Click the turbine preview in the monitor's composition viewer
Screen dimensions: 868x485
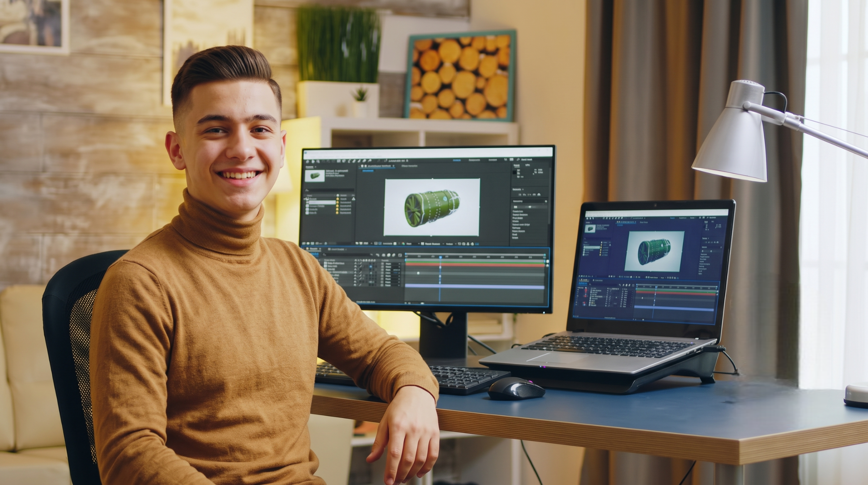point(432,207)
